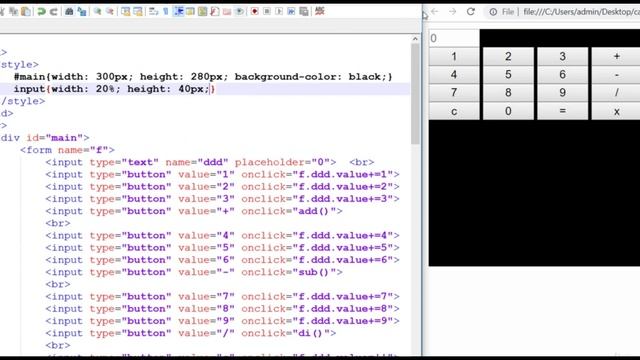
Task: Click calculator button 6
Action: (x=562, y=75)
